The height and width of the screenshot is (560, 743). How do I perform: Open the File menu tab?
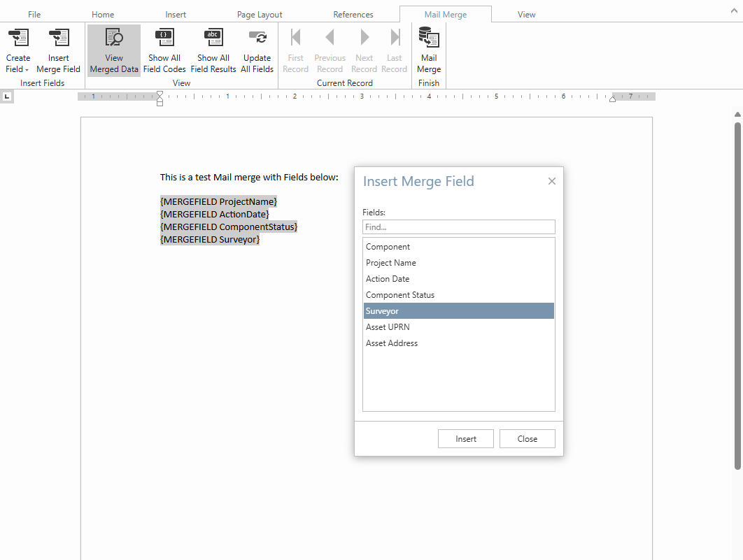pyautogui.click(x=34, y=15)
